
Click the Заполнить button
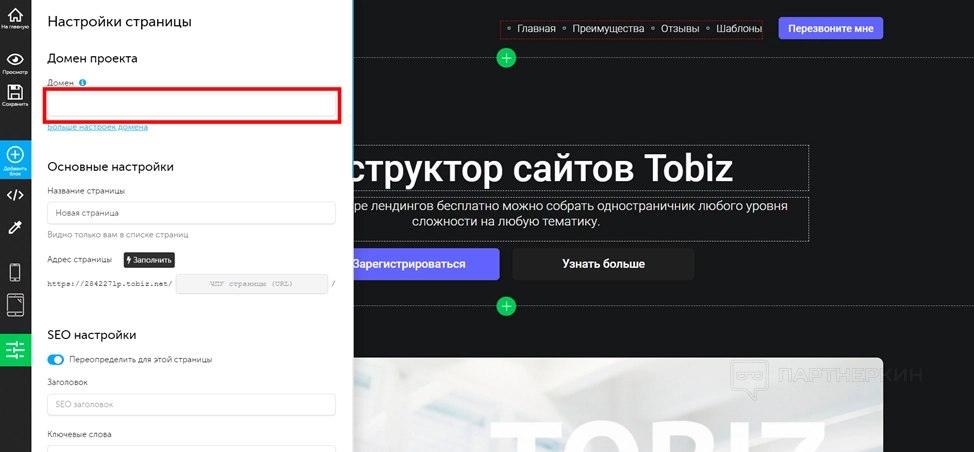pos(149,260)
